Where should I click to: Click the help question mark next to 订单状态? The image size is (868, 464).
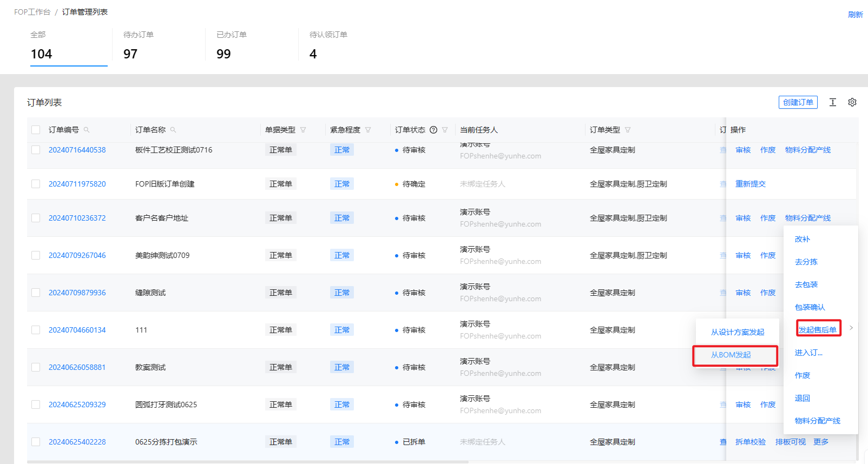click(x=433, y=130)
